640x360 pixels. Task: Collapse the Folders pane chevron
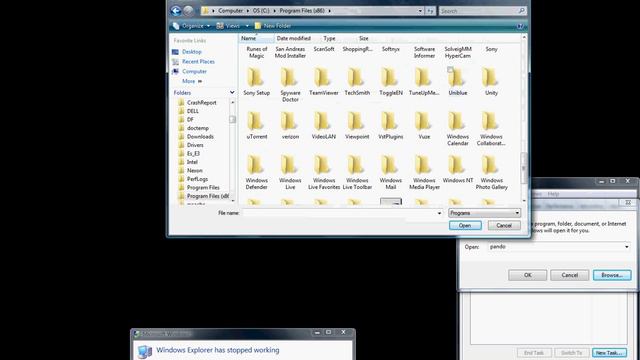pyautogui.click(x=232, y=93)
